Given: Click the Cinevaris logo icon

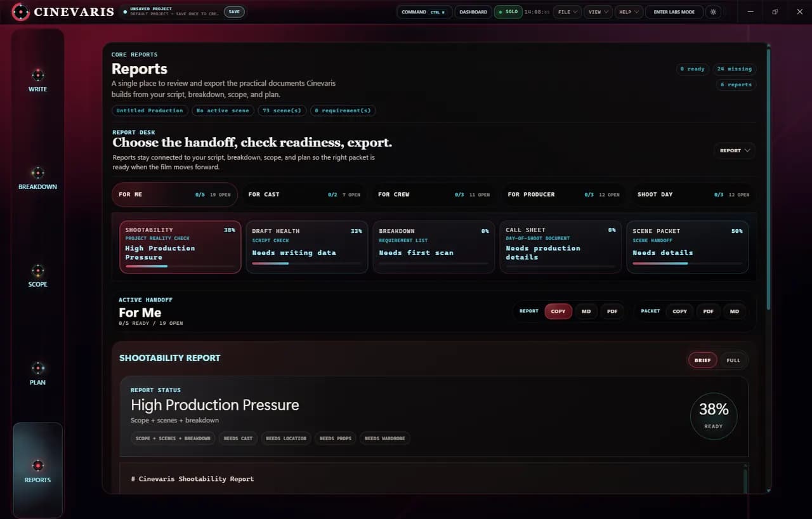Looking at the screenshot, I should click(x=20, y=11).
